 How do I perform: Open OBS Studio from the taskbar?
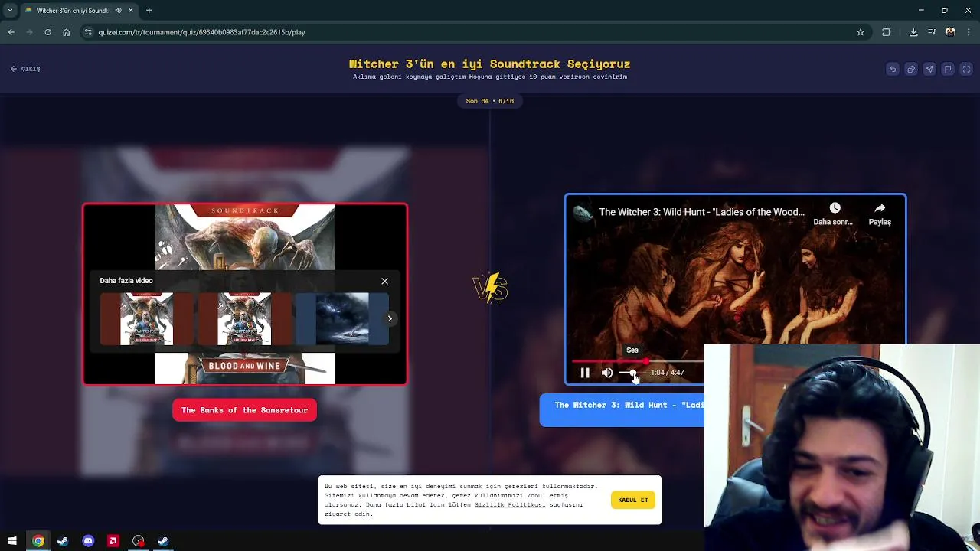pyautogui.click(x=138, y=541)
